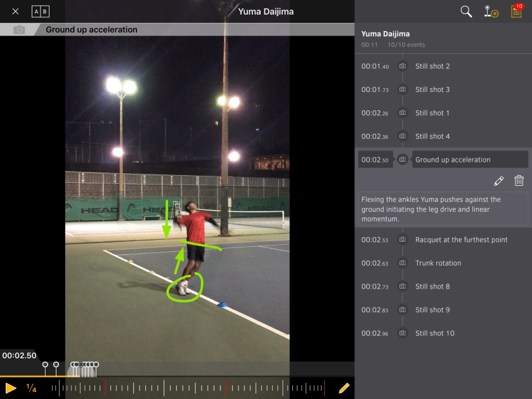Select the Still shot 2 event
Viewport: 532px width, 399px height.
tap(432, 67)
